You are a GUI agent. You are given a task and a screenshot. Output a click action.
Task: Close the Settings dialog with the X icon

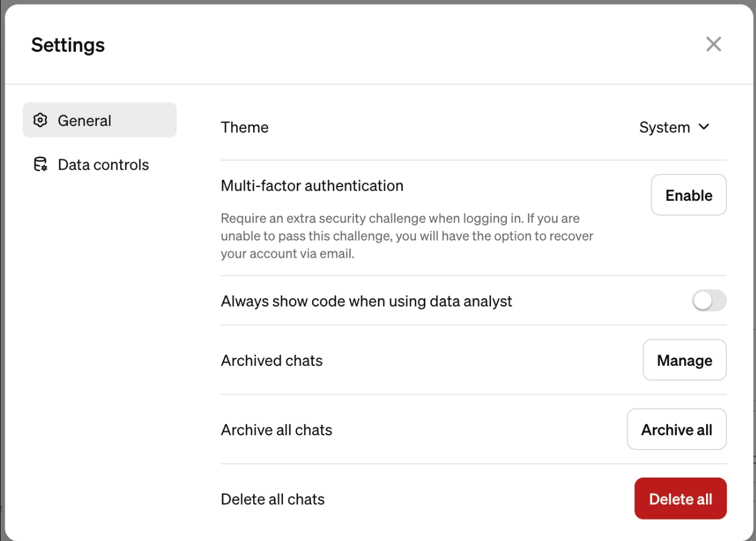(x=713, y=44)
